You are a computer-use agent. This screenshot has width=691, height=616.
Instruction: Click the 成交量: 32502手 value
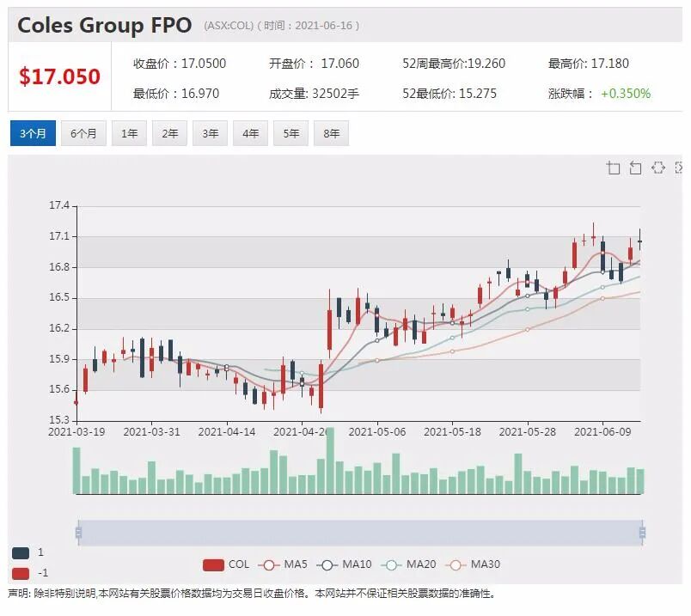pyautogui.click(x=315, y=94)
